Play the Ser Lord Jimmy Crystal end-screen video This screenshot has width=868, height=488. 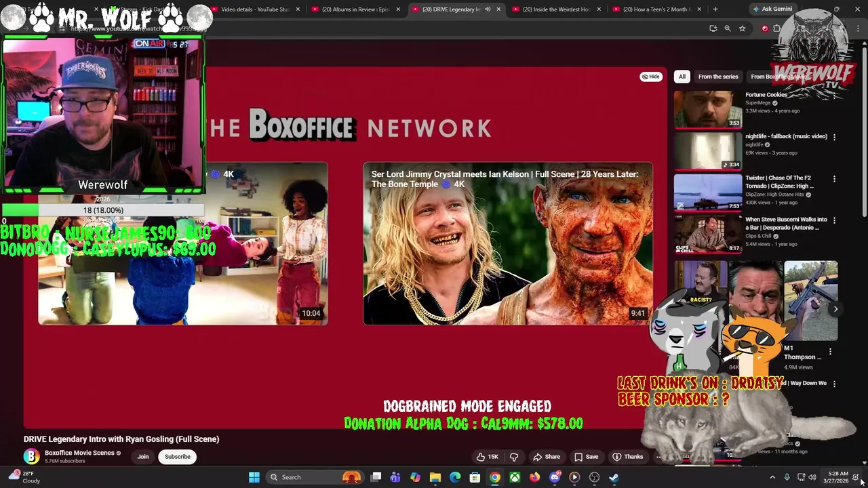pyautogui.click(x=508, y=244)
